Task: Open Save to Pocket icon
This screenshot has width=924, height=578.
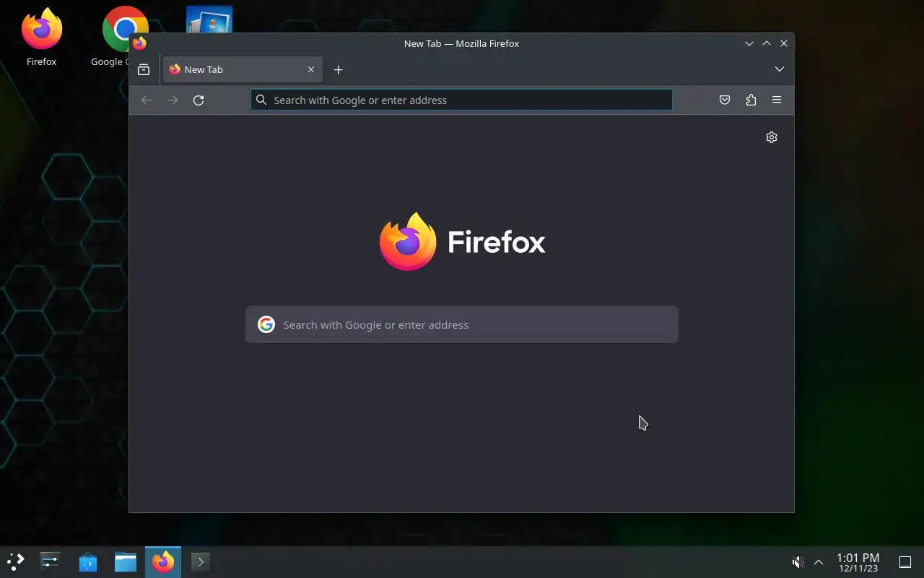Action: pos(725,100)
